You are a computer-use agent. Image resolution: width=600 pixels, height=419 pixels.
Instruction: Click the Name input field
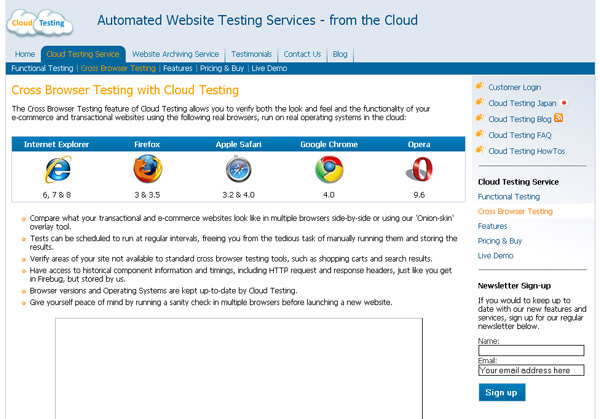click(531, 351)
